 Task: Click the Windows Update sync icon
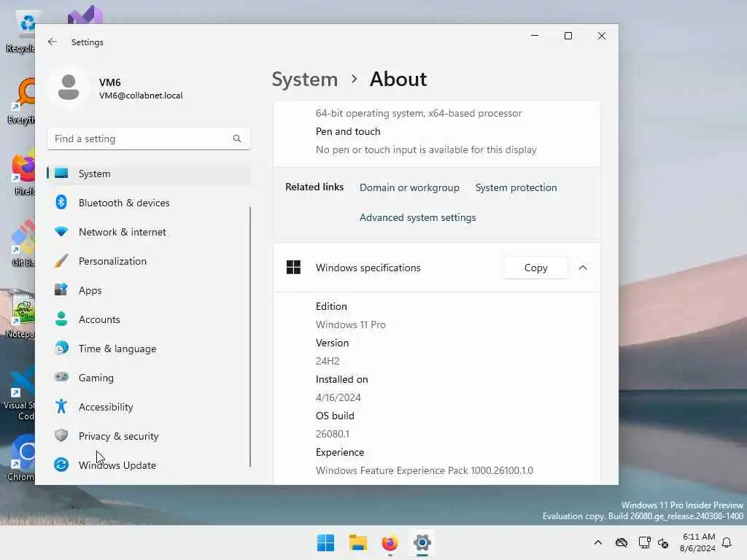click(x=61, y=464)
